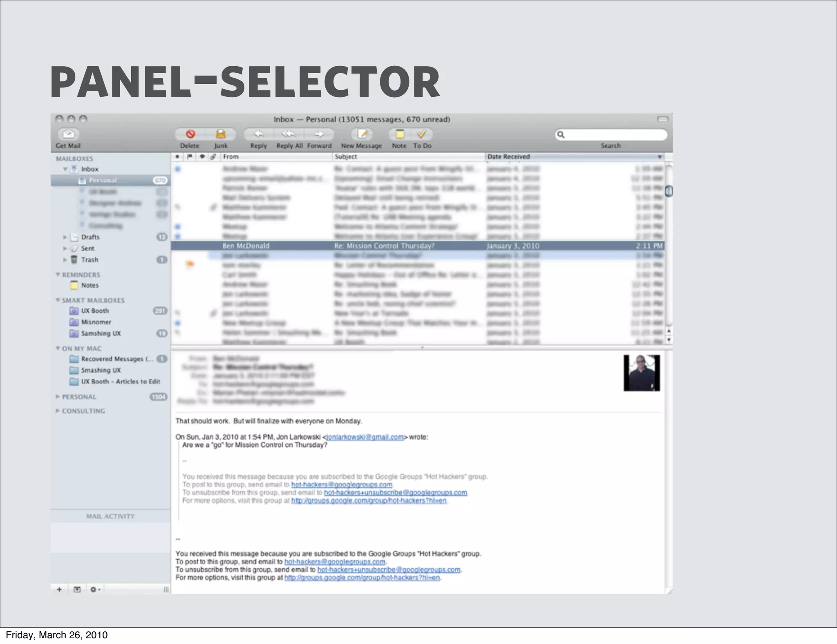Click the window resize grip of the message pane
Screen dimensions: 837x644
[x=669, y=591]
